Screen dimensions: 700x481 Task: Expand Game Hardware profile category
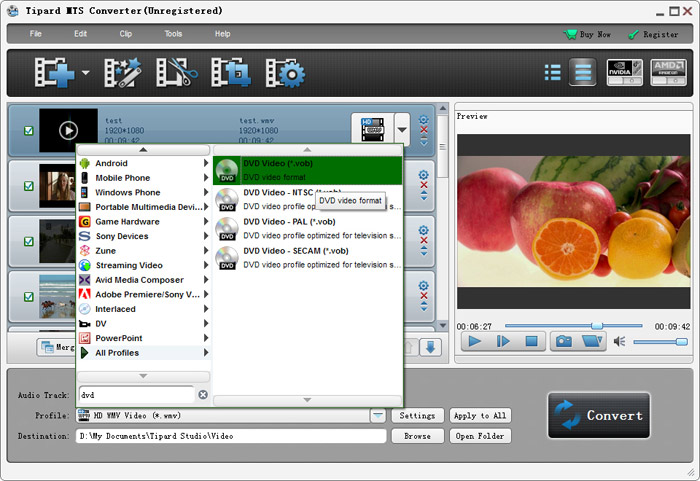click(143, 222)
